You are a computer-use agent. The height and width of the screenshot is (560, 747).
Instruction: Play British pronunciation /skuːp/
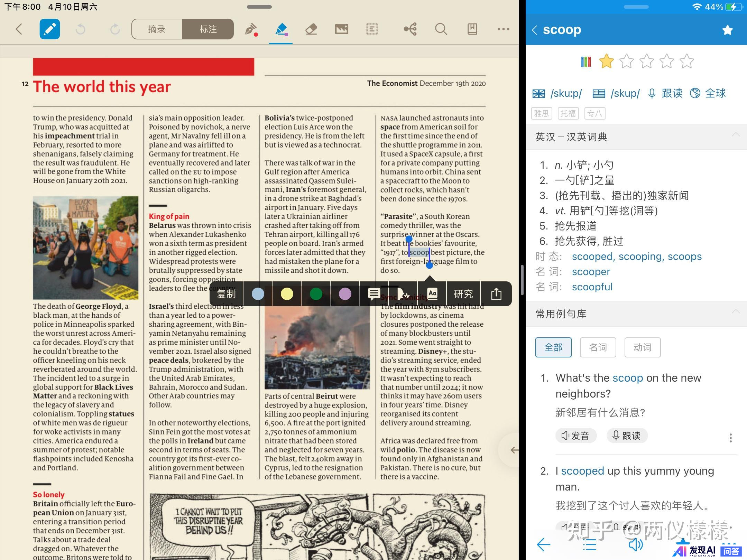[x=557, y=93]
